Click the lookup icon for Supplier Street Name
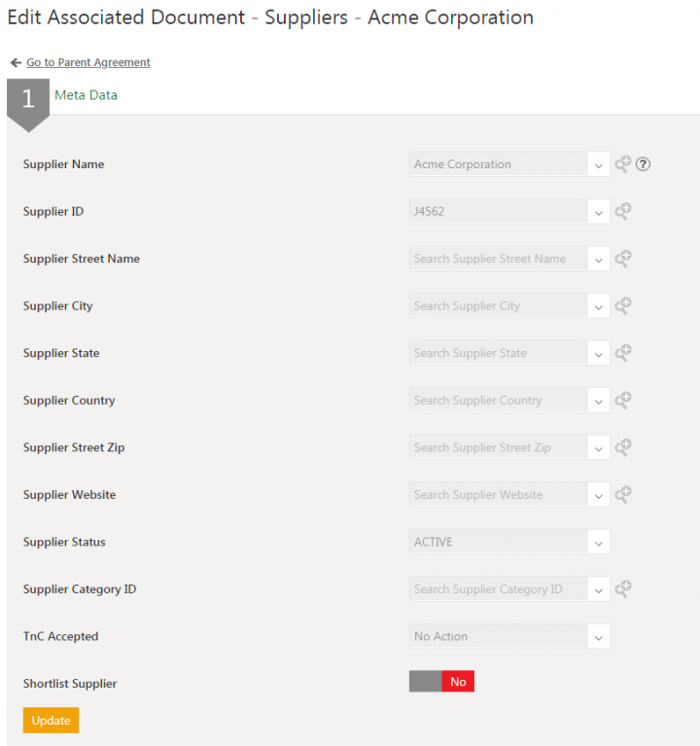The width and height of the screenshot is (700, 746). pos(623,259)
